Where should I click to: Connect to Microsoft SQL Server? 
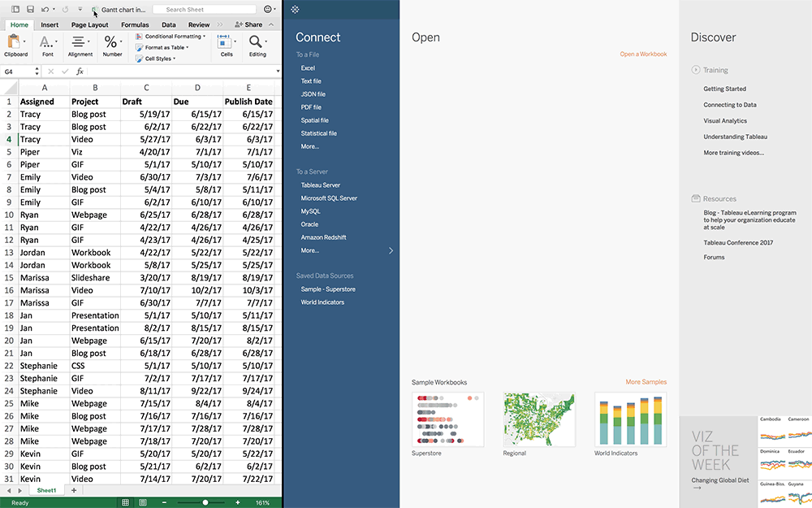coord(329,198)
